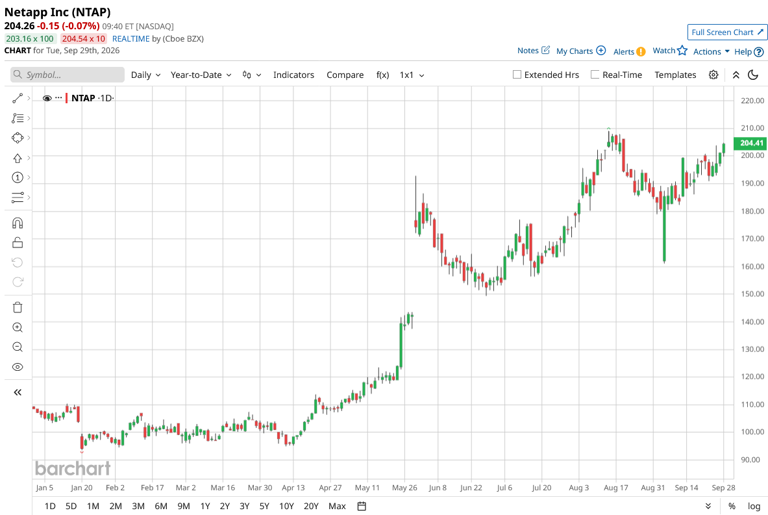The height and width of the screenshot is (515, 768).
Task: Focus the Symbol search field
Action: [x=67, y=74]
